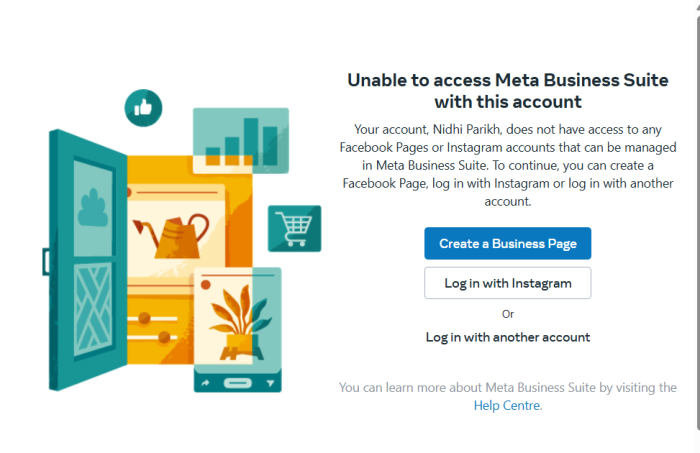Click the 'Or' separator text
The width and height of the screenshot is (700, 453).
click(507, 313)
